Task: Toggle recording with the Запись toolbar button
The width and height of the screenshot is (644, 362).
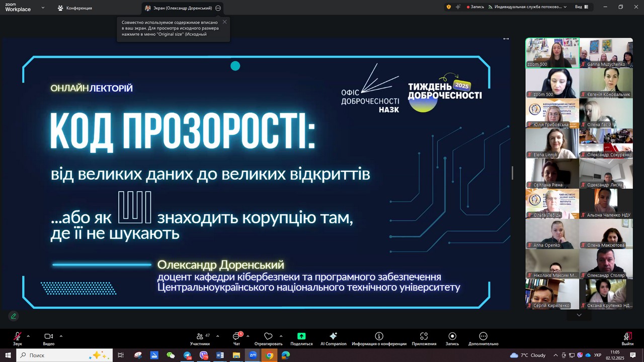Action: click(452, 336)
